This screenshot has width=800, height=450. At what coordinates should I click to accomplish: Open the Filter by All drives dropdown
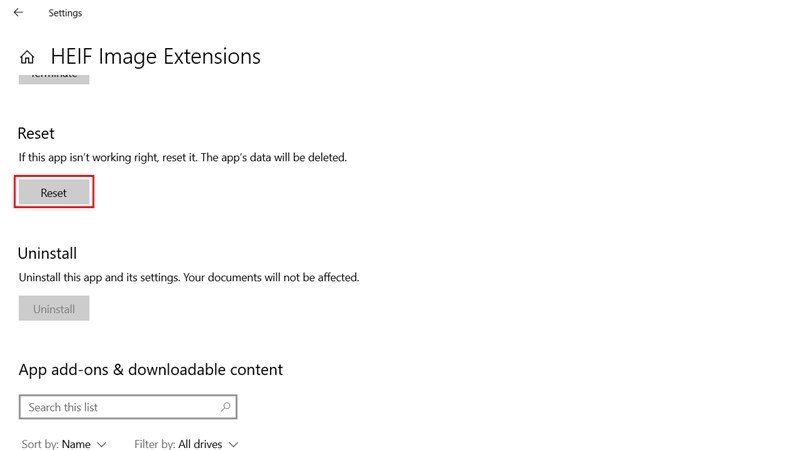pyautogui.click(x=207, y=444)
